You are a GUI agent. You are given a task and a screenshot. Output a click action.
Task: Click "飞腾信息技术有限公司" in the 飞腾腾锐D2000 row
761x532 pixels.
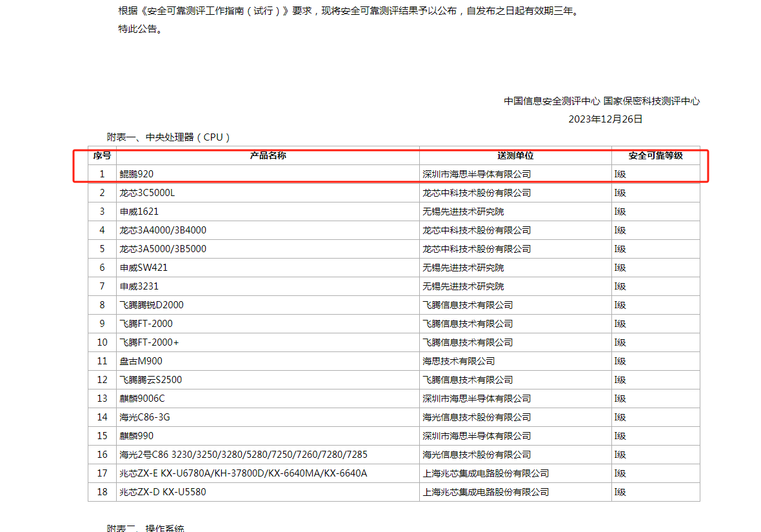[x=468, y=305]
